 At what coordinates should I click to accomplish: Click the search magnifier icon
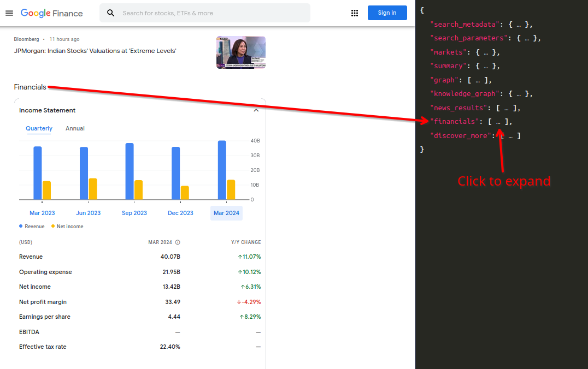coord(110,13)
